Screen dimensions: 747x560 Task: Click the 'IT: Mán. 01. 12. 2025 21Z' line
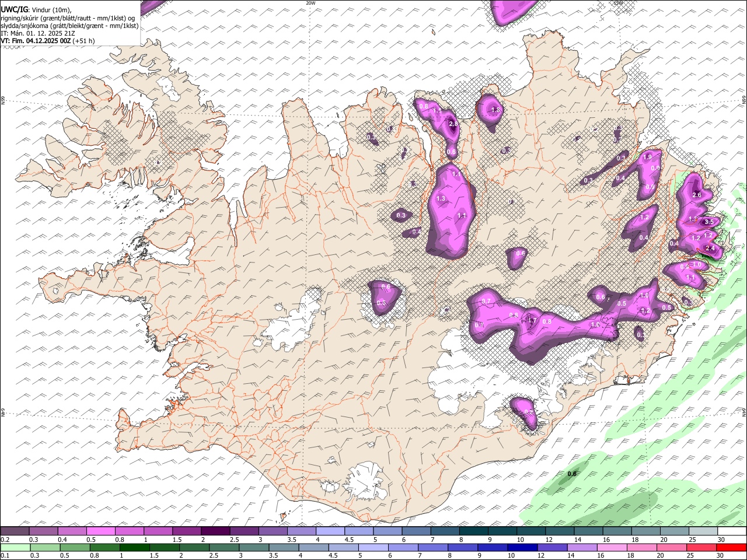coord(37,33)
